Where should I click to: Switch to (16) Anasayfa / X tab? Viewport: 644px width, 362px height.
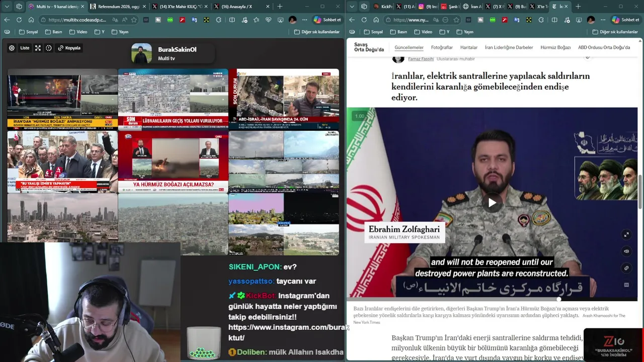[x=241, y=7]
